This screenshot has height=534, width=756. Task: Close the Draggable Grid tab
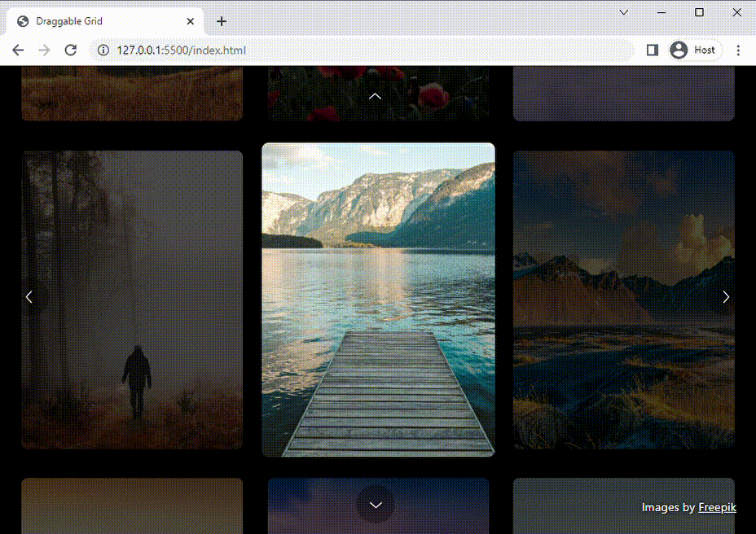coord(191,21)
